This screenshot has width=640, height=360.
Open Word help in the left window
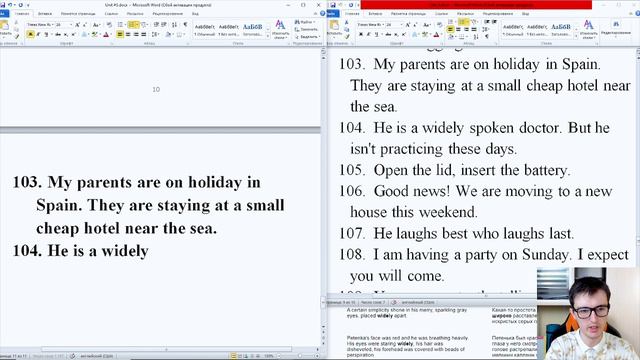(322, 13)
